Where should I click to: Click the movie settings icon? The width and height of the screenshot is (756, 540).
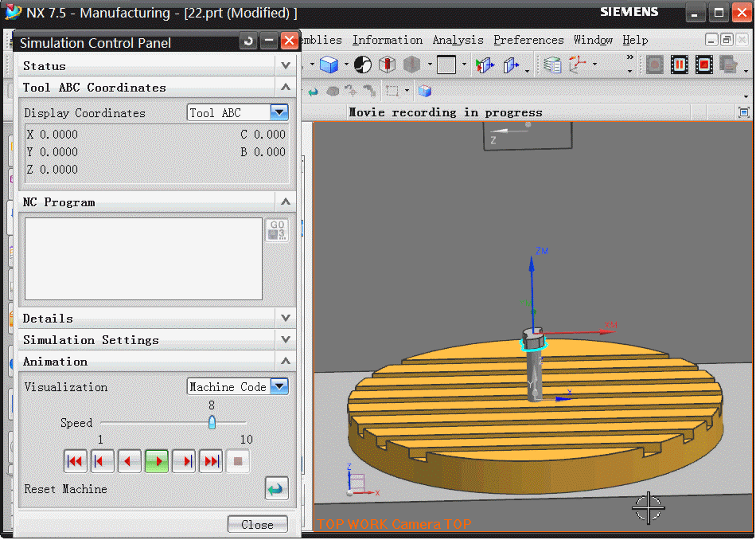[x=728, y=65]
